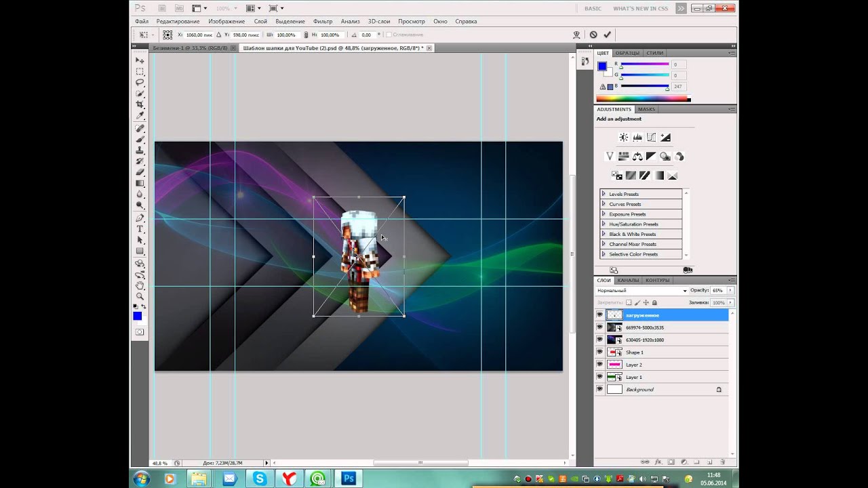This screenshot has height=488, width=868.
Task: Click the rotation angle field
Action: coord(367,35)
